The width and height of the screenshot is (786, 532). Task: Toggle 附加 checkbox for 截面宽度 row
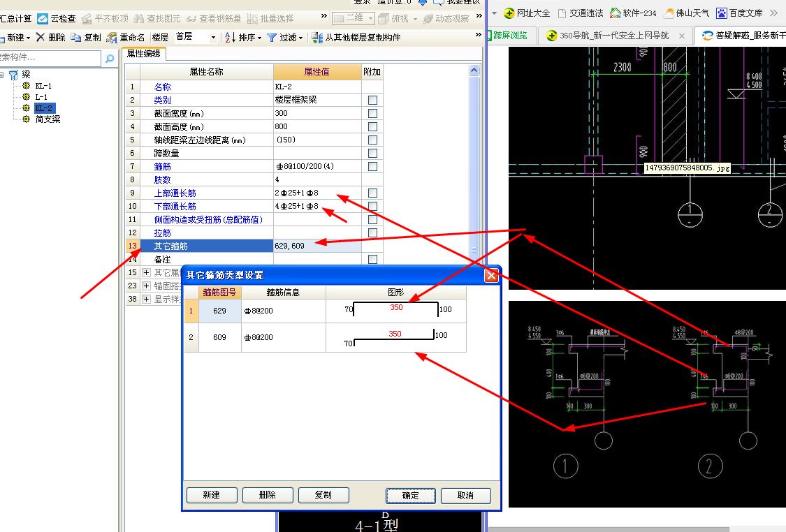[372, 113]
